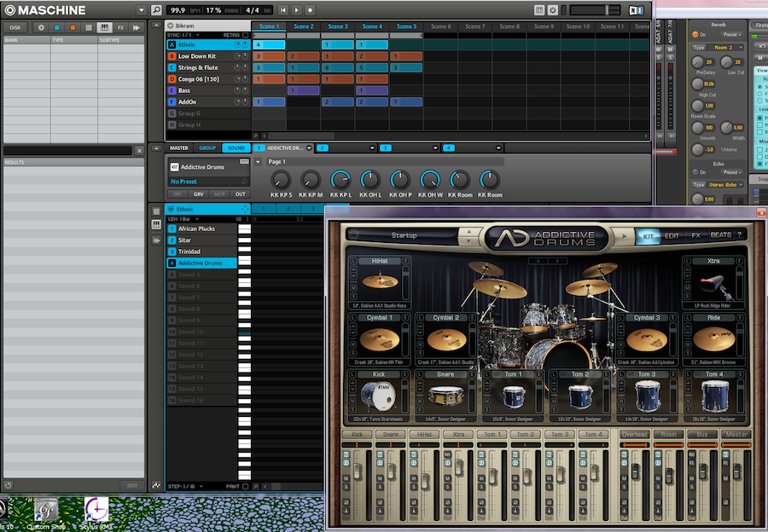Click the help question mark in Addictive Drums
Viewport: 768px width, 532px height.
[740, 235]
